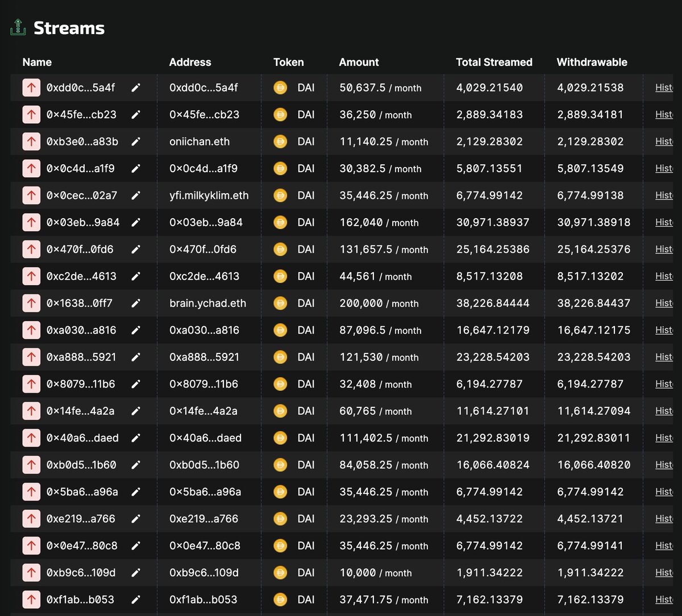Image resolution: width=682 pixels, height=616 pixels.
Task: Select the address yfi.milkyklim.eth
Action: [x=209, y=195]
